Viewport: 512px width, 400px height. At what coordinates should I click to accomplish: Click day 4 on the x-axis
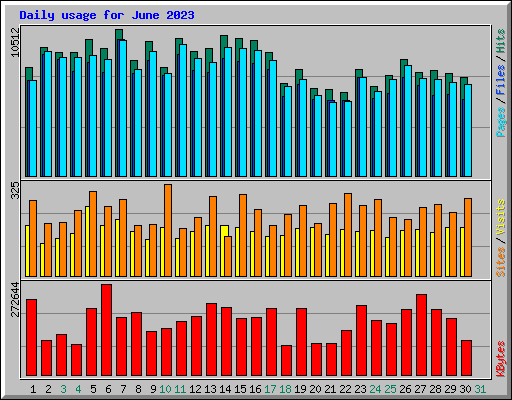pos(78,389)
